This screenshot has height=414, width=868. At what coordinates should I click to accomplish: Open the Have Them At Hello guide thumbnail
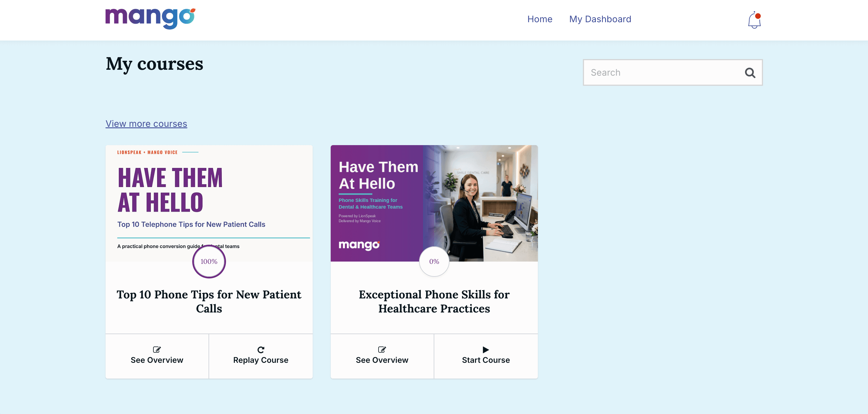pos(209,203)
